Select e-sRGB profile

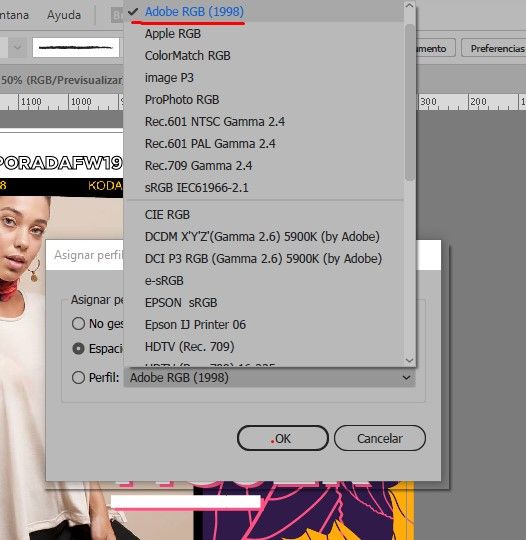[x=264, y=281]
